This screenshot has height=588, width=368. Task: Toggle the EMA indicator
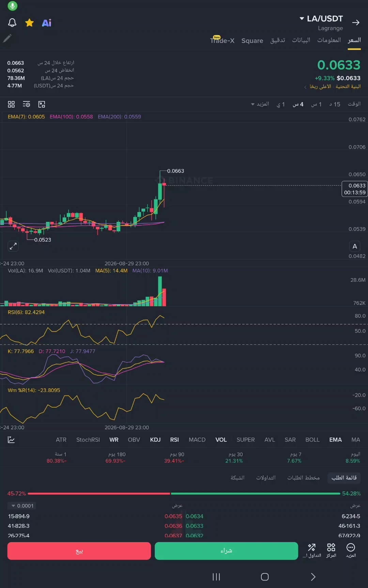tap(335, 440)
